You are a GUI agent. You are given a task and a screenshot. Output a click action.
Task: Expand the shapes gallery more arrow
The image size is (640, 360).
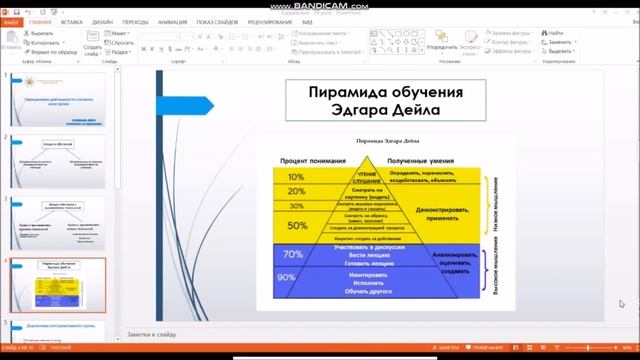click(x=422, y=50)
